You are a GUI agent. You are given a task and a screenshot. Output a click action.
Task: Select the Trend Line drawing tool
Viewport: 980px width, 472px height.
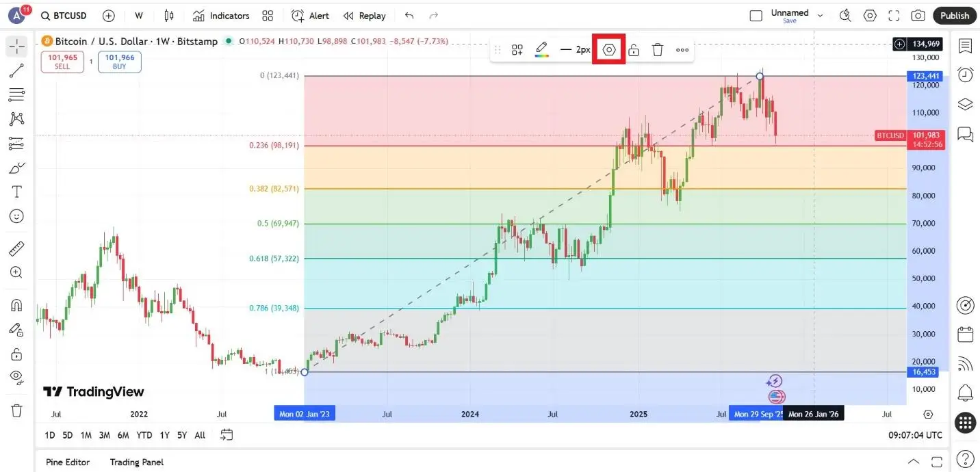click(16, 70)
